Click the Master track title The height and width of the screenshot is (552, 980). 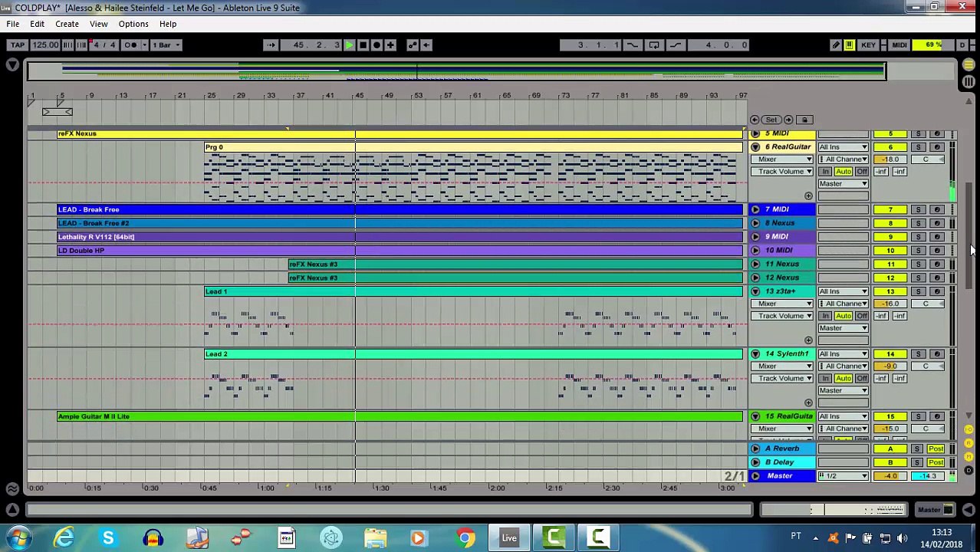pos(780,476)
